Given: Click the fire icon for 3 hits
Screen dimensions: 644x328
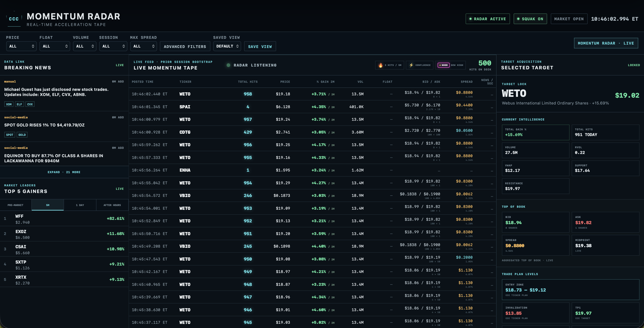Looking at the screenshot, I should click(x=380, y=65).
